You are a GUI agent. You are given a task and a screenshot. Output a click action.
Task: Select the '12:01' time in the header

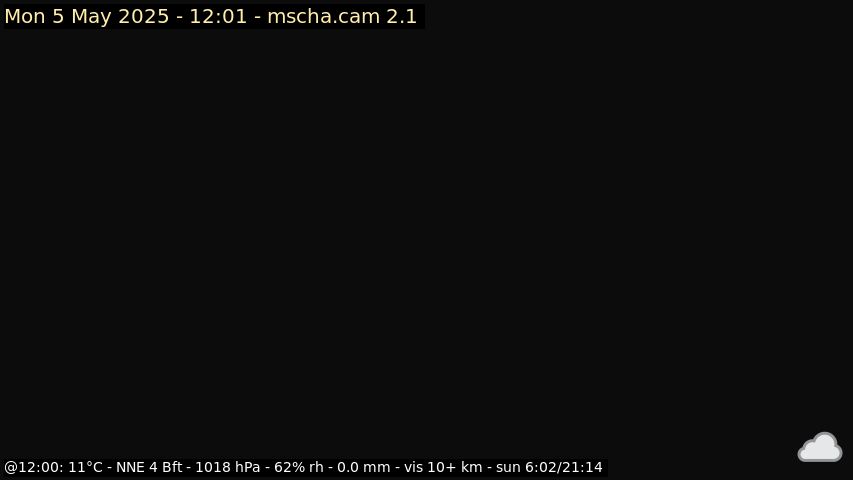218,16
